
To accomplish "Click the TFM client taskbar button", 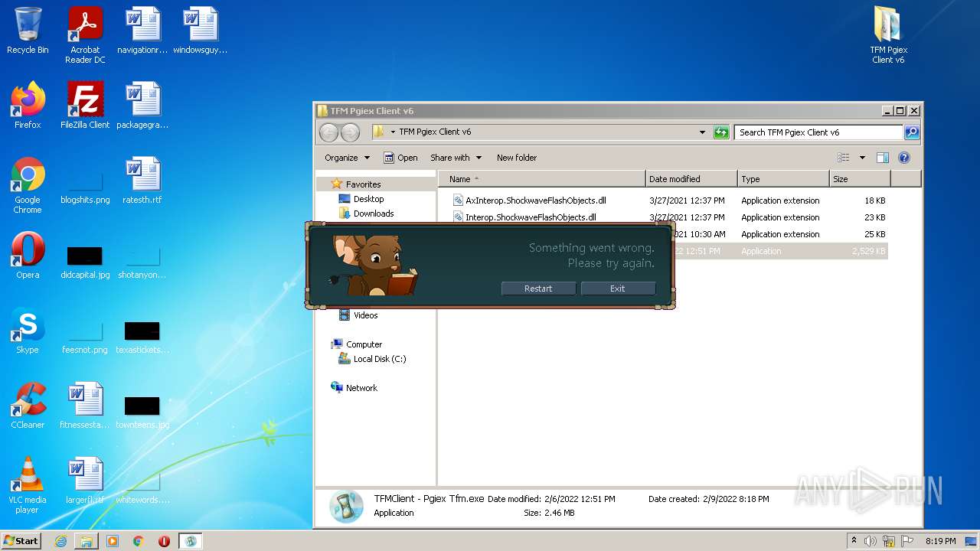I will click(191, 541).
